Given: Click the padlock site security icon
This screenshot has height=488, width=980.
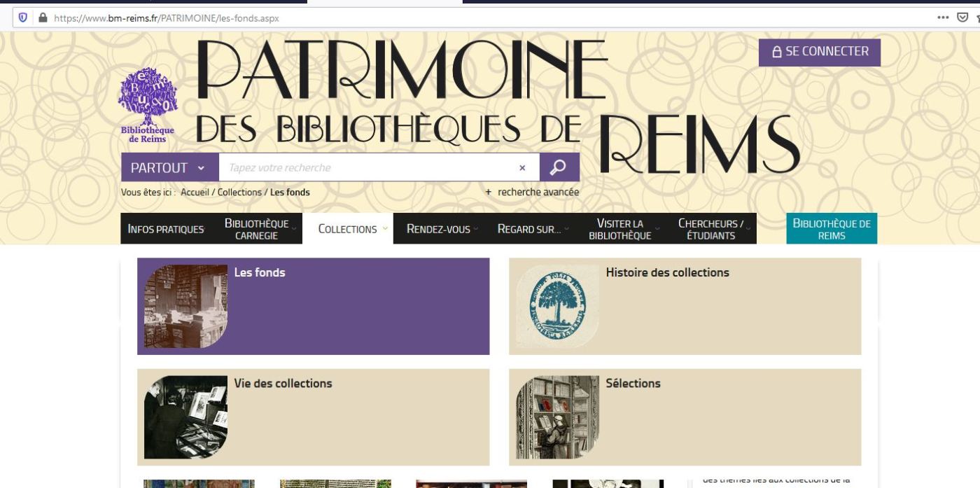Looking at the screenshot, I should (43, 18).
